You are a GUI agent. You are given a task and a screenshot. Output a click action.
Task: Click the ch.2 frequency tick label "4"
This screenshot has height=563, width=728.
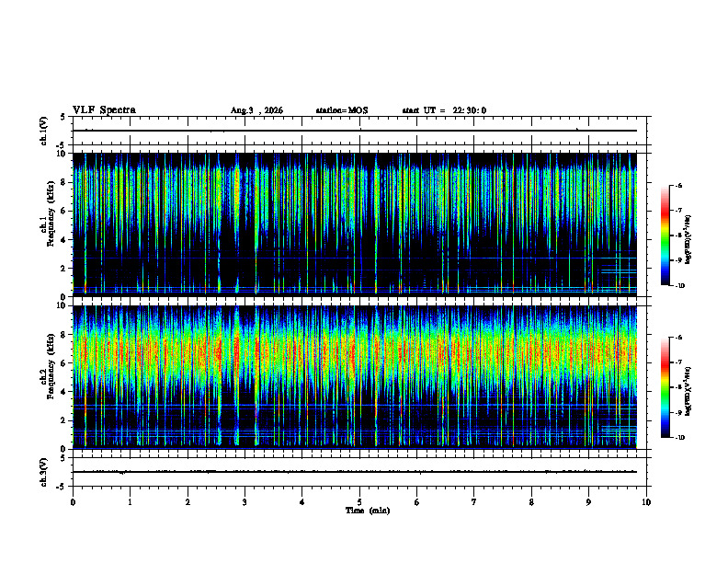coord(63,392)
